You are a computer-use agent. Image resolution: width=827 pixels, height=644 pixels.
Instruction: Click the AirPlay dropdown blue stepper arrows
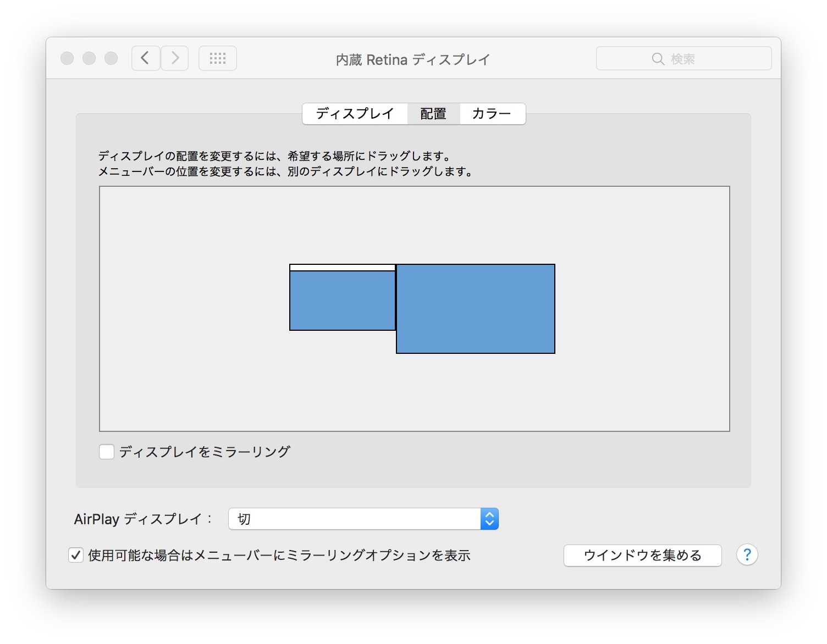tap(489, 519)
